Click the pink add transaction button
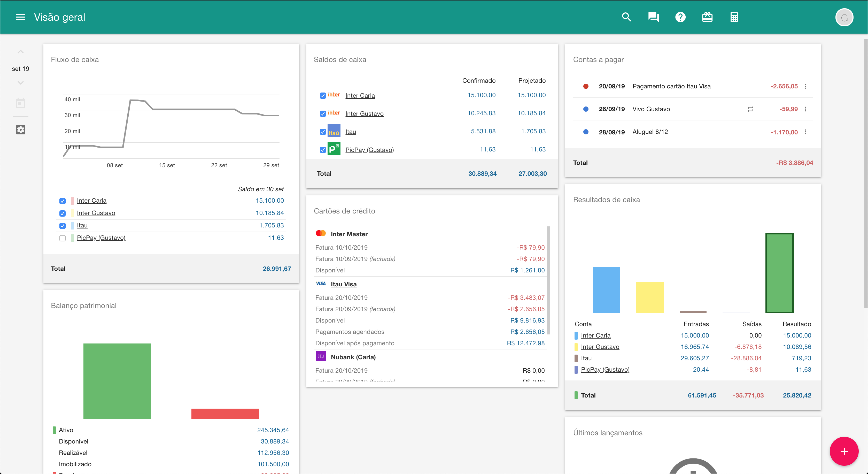 coord(844,451)
